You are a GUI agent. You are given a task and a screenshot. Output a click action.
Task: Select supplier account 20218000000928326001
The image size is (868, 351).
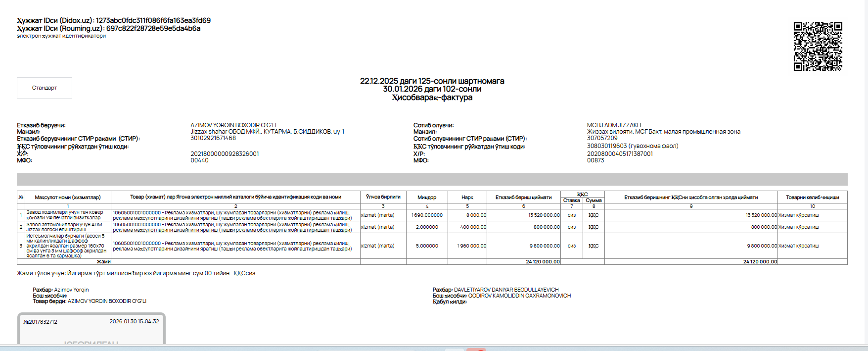pyautogui.click(x=225, y=154)
